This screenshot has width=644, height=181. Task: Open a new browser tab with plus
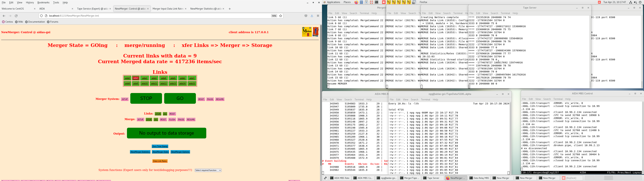tap(229, 9)
